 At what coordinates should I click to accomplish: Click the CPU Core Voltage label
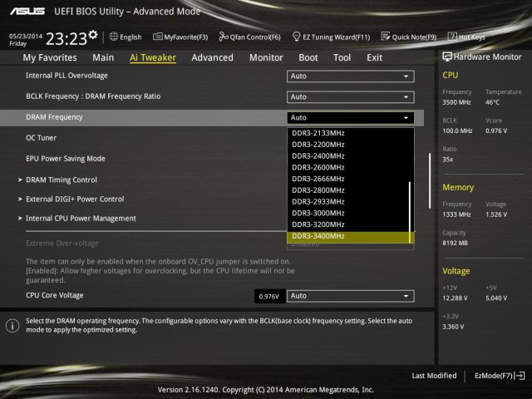[55, 295]
